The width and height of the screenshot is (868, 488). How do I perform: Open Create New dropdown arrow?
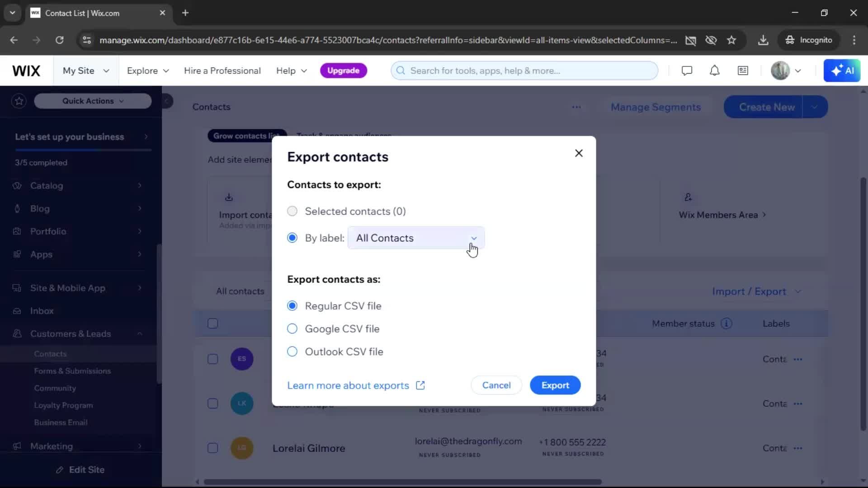pyautogui.click(x=815, y=107)
